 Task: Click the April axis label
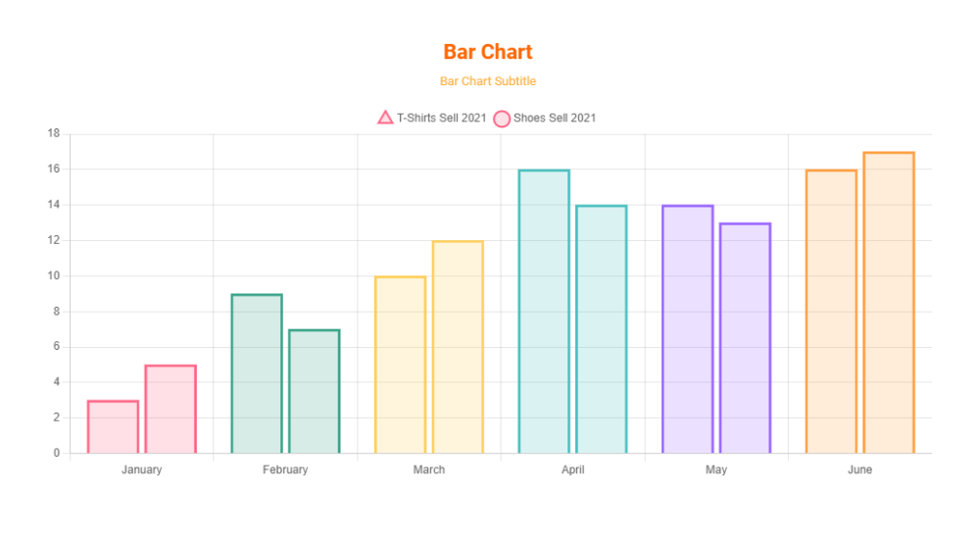coord(573,469)
